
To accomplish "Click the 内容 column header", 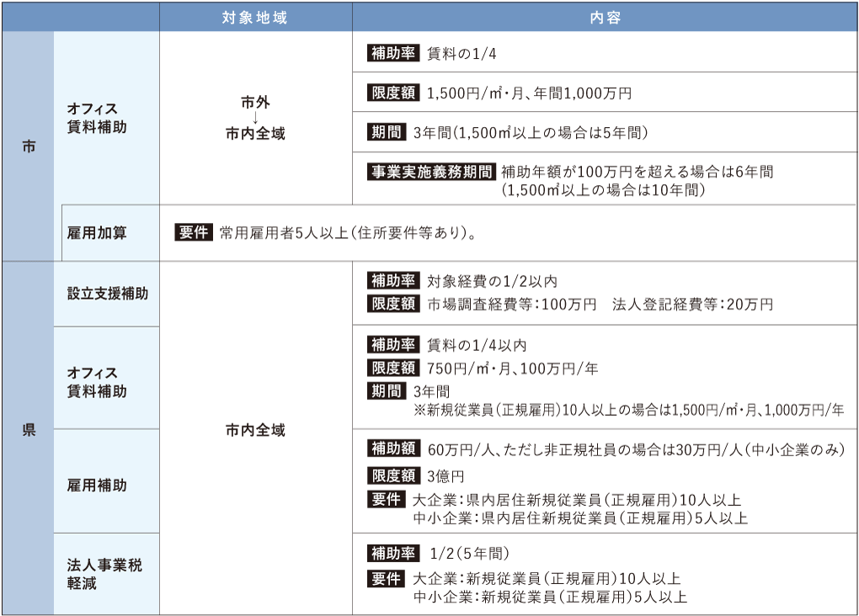I will point(605,18).
